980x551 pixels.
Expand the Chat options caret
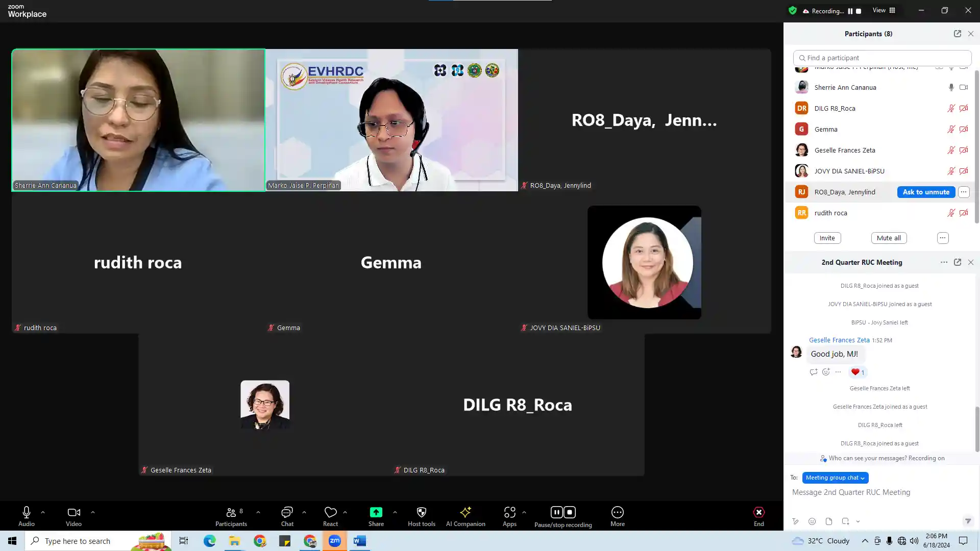coord(304,512)
